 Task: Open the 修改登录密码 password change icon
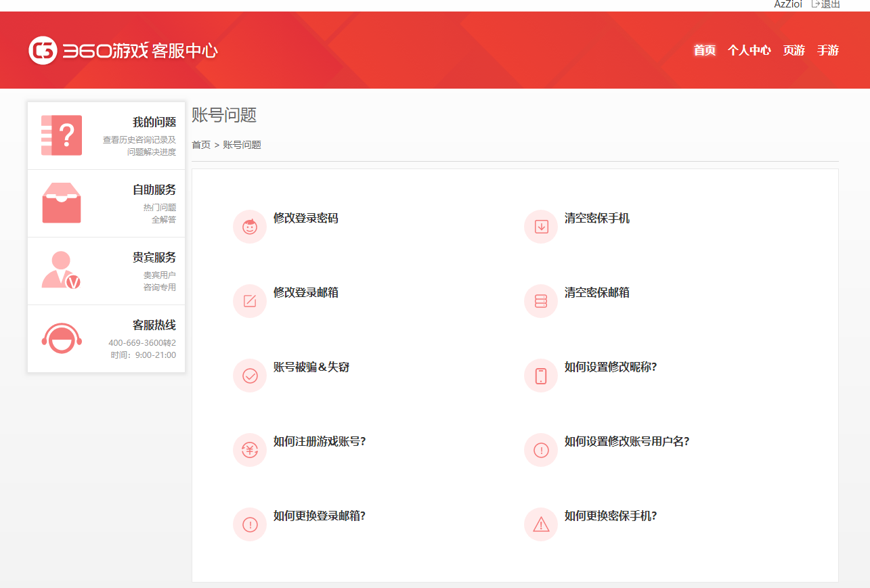(x=249, y=226)
